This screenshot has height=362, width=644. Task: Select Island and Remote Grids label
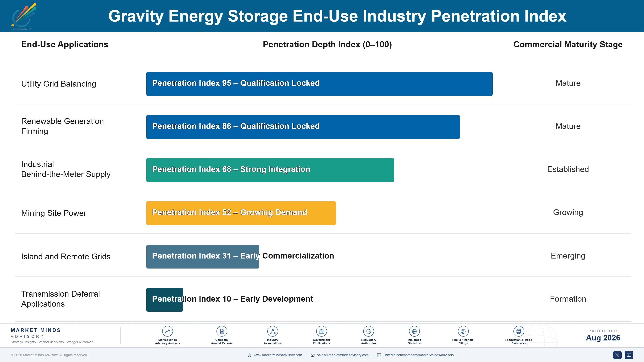[66, 256]
